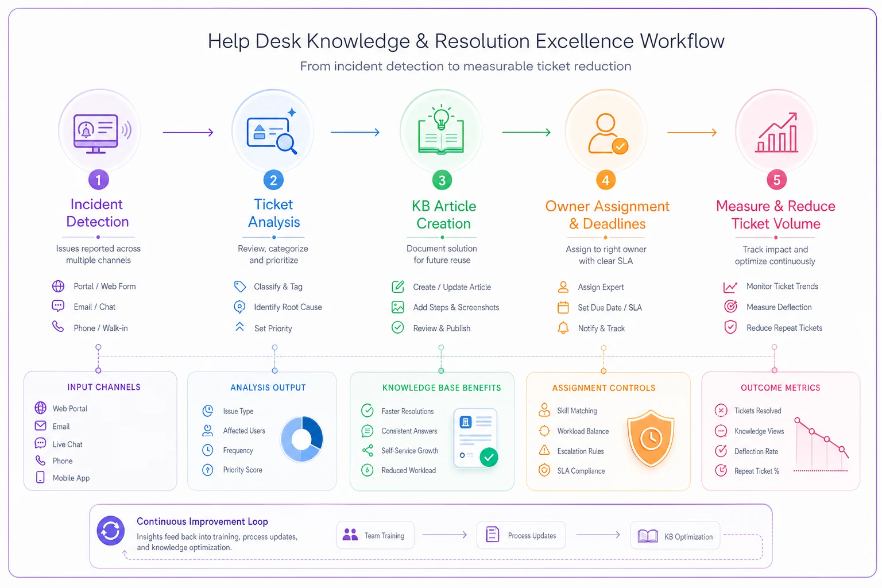Click the warning triangle beside Escalation Rules
Screen dimensions: 882x588
pos(544,451)
